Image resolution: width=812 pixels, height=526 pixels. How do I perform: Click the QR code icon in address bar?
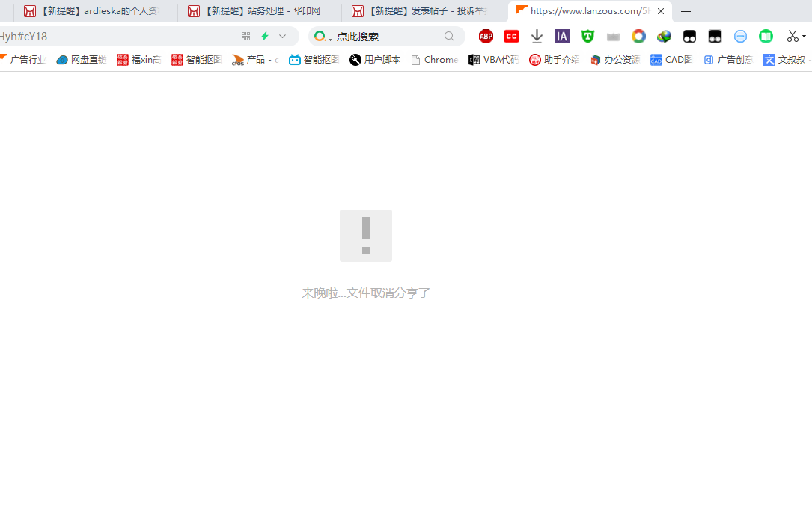click(x=245, y=36)
